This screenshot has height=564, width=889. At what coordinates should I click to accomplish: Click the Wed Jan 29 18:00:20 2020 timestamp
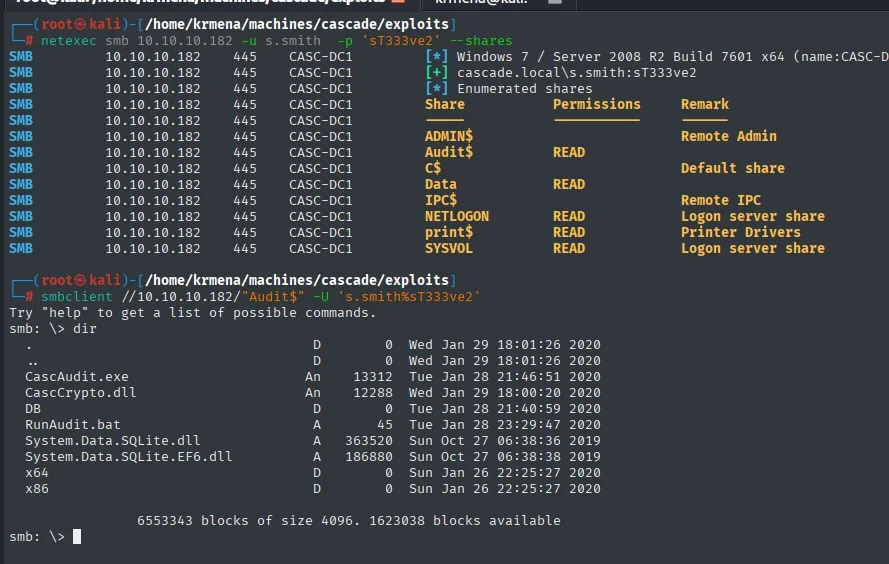(x=505, y=393)
